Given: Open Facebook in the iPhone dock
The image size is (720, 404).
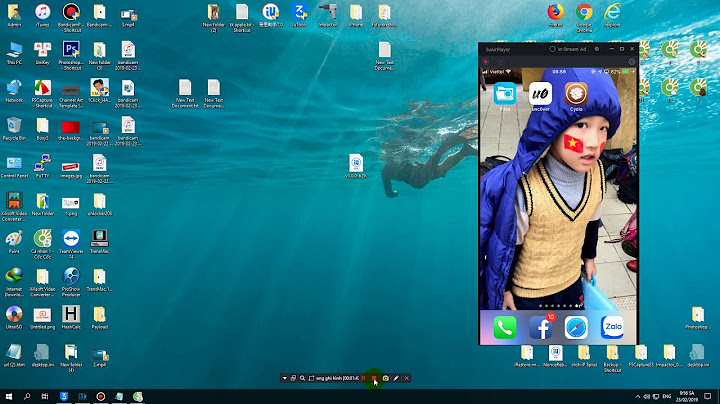Looking at the screenshot, I should (x=541, y=328).
